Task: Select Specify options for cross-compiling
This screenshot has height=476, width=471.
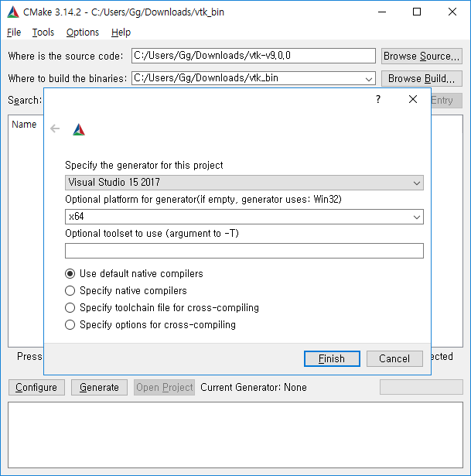Action: pyautogui.click(x=151, y=325)
